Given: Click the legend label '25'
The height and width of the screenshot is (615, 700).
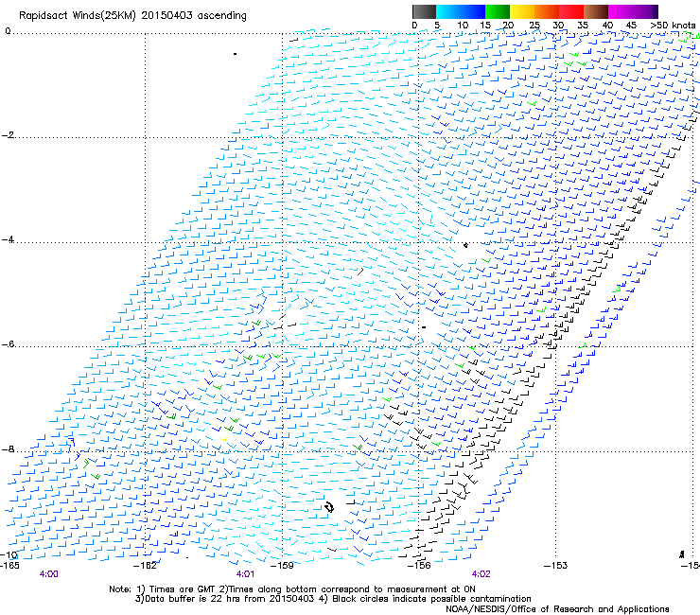Looking at the screenshot, I should click(x=534, y=26).
